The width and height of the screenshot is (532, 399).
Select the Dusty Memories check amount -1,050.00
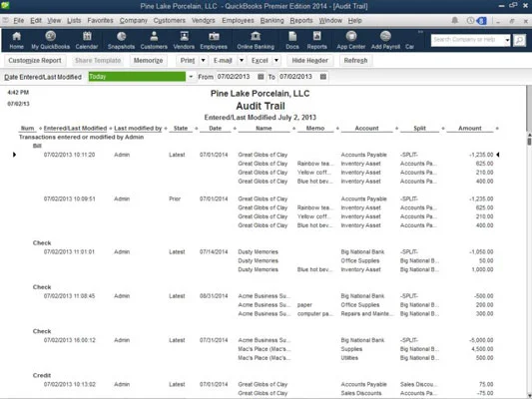coord(481,252)
